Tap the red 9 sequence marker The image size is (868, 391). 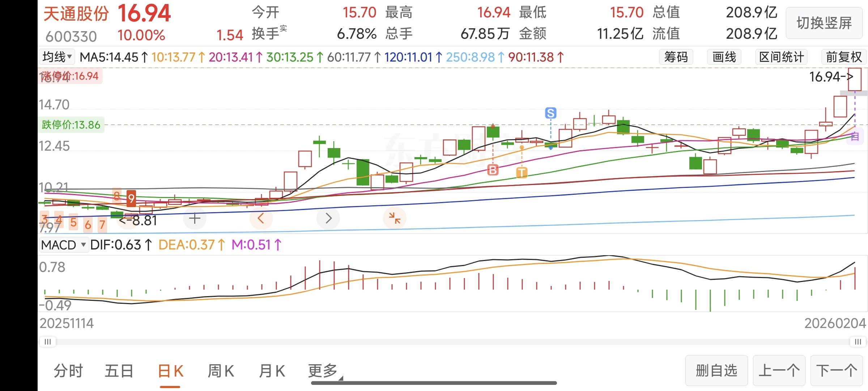click(131, 198)
